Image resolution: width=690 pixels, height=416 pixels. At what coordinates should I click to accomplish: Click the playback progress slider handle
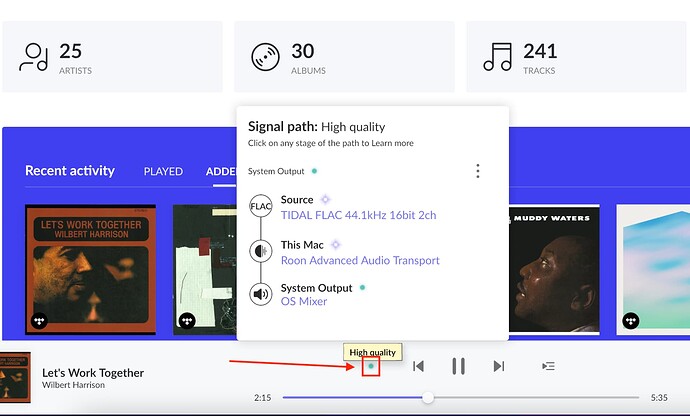point(428,398)
